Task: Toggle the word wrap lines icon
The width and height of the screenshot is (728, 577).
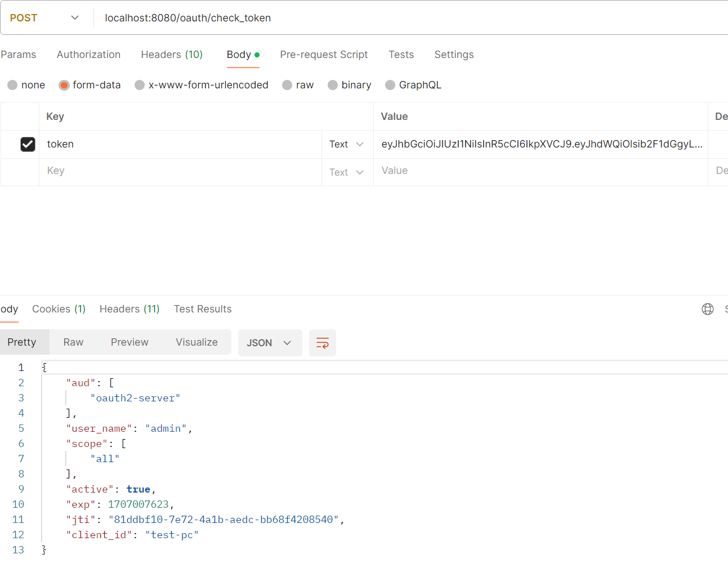Action: coord(323,343)
